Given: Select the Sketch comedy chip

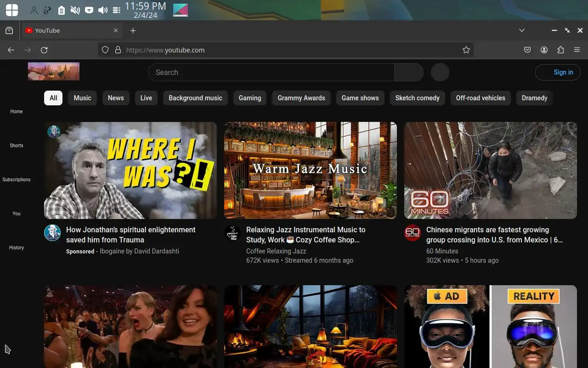Looking at the screenshot, I should pyautogui.click(x=418, y=98).
